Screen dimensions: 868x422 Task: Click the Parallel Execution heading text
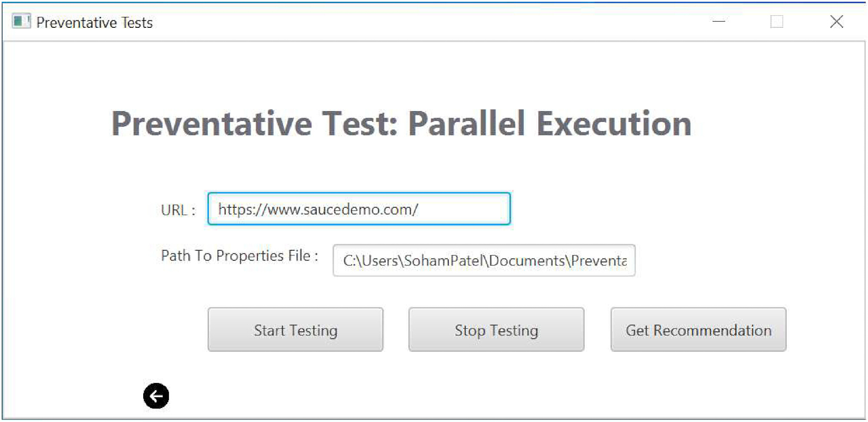click(550, 124)
